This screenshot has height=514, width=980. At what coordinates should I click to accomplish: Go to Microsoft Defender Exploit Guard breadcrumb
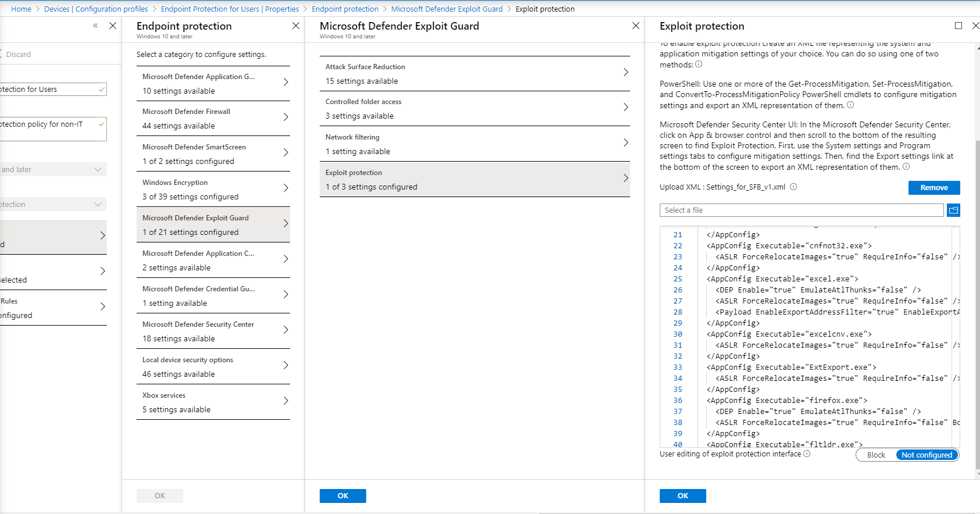(x=447, y=9)
